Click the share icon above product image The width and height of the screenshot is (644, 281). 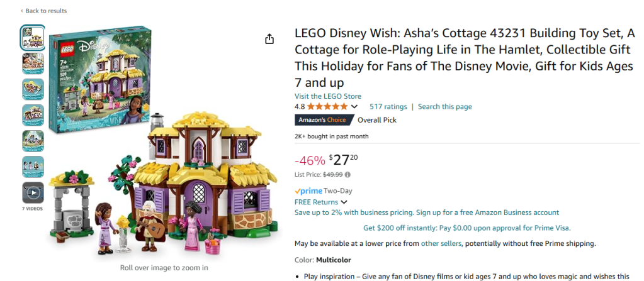coord(269,39)
